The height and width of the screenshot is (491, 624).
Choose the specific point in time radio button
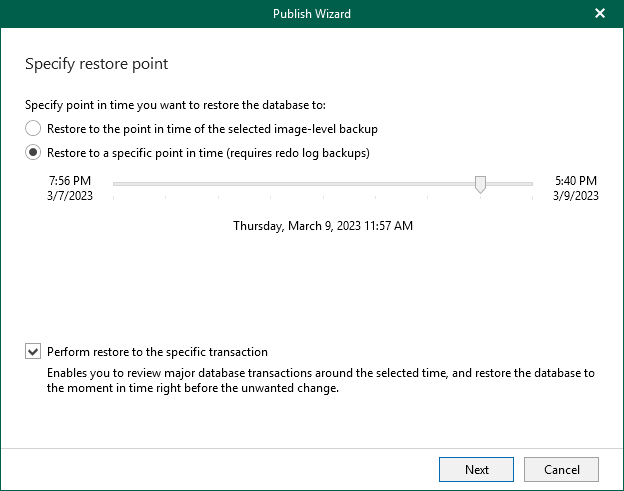[33, 153]
